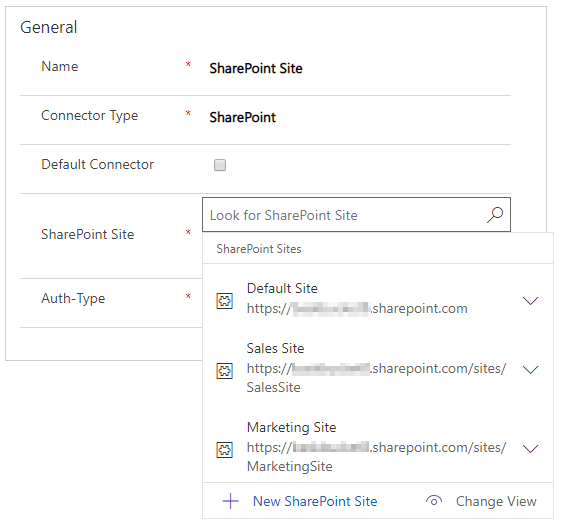Select Marketing Site from lookup results
Screen dimensions: 563x526
378,447
